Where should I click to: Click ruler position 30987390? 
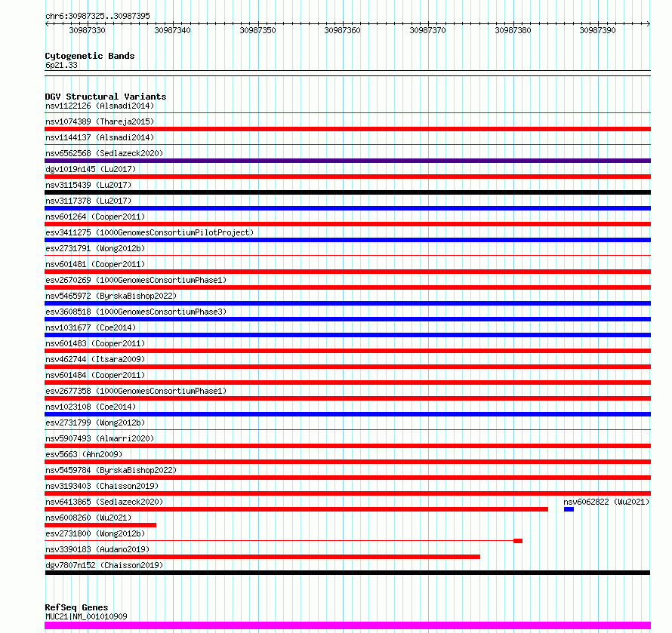[597, 30]
